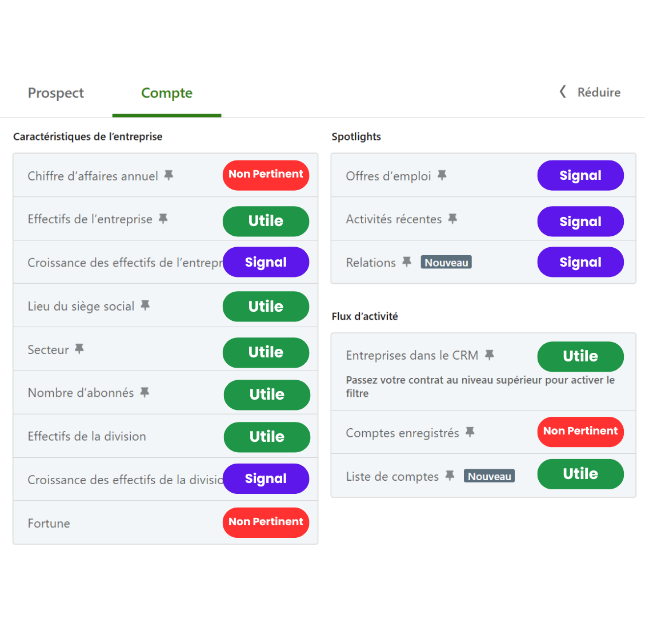Click Non Pertinent badge for Fortune
The width and height of the screenshot is (645, 644).
(x=266, y=522)
